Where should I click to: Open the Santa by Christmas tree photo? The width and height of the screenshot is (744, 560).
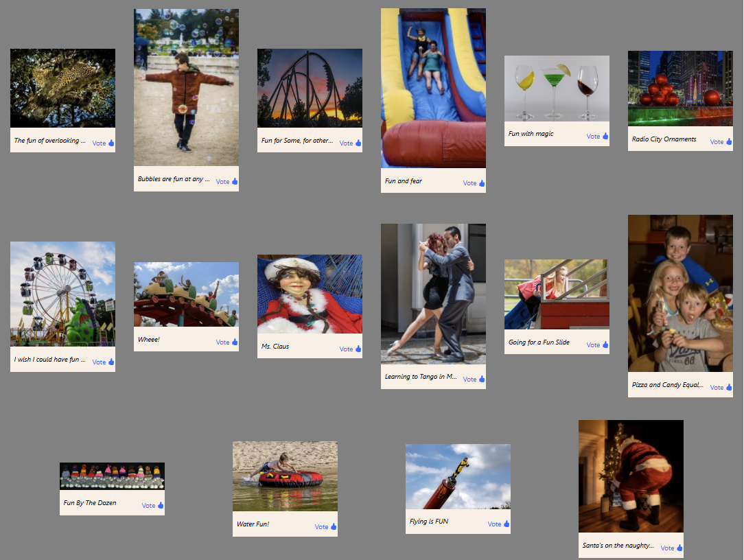point(631,476)
